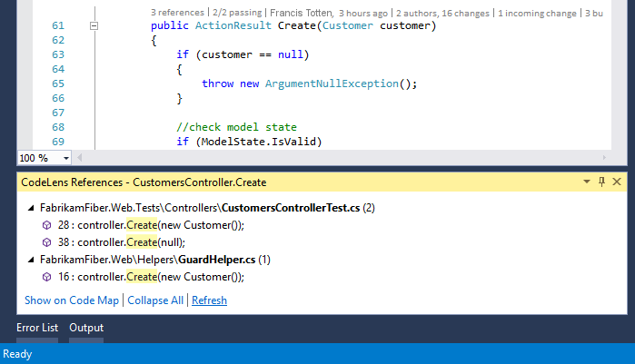Image resolution: width=635 pixels, height=364 pixels.
Task: Click the cube icon beside GuardHelper line 16
Action: point(47,277)
